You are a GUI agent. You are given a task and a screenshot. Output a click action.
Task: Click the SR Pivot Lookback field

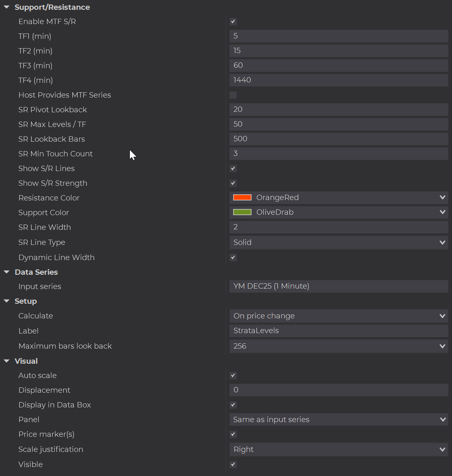point(338,109)
